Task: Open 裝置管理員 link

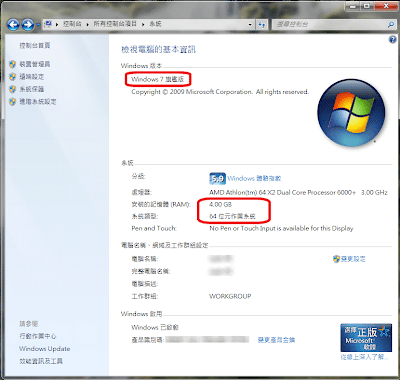Action: point(35,64)
